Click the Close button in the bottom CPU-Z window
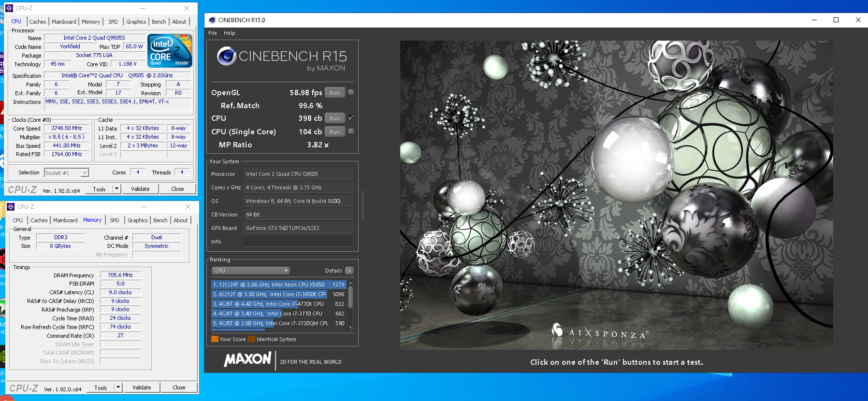 click(179, 387)
